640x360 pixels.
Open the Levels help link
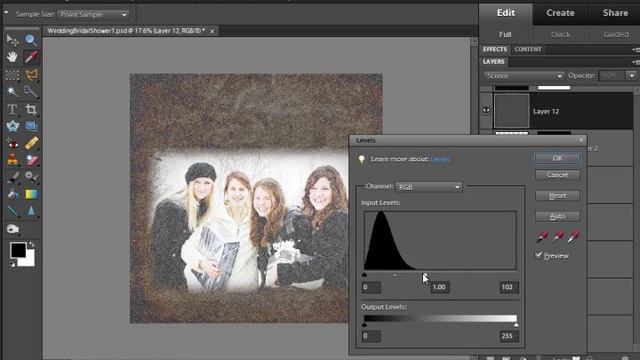point(440,159)
